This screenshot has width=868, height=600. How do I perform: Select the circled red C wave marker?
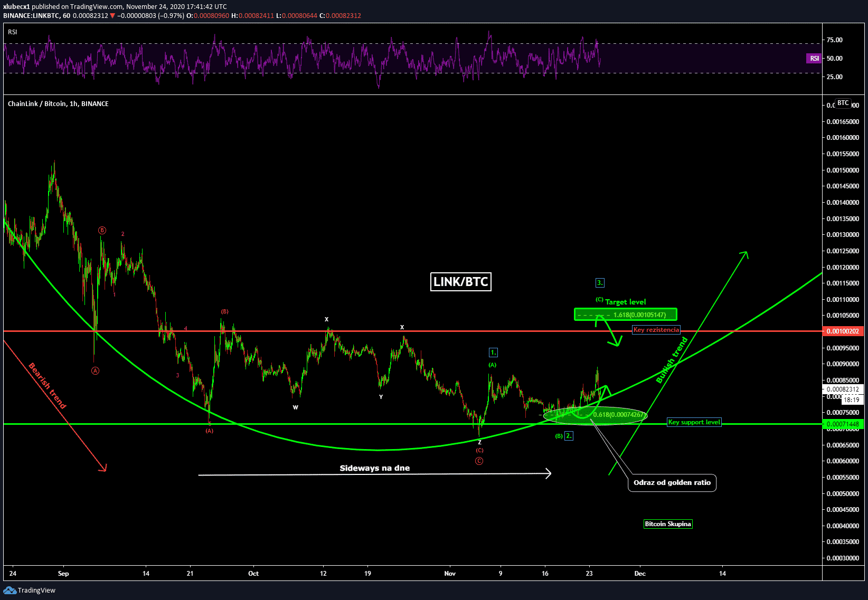pos(479,461)
